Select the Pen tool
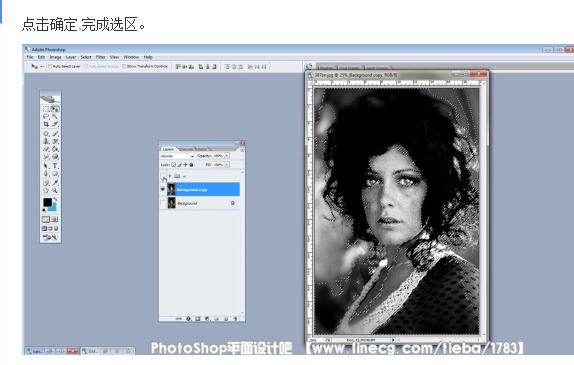Screen dimensions: 574x365 pyautogui.click(x=46, y=174)
